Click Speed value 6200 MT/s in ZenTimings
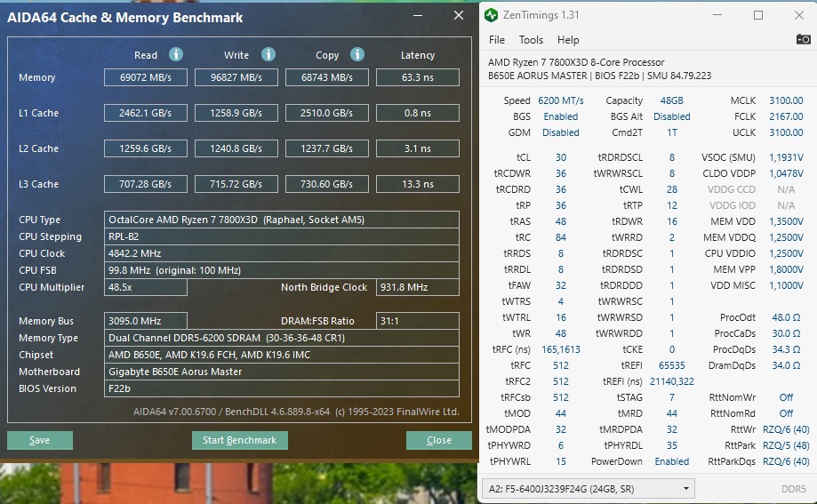817x504 pixels. pyautogui.click(x=561, y=100)
